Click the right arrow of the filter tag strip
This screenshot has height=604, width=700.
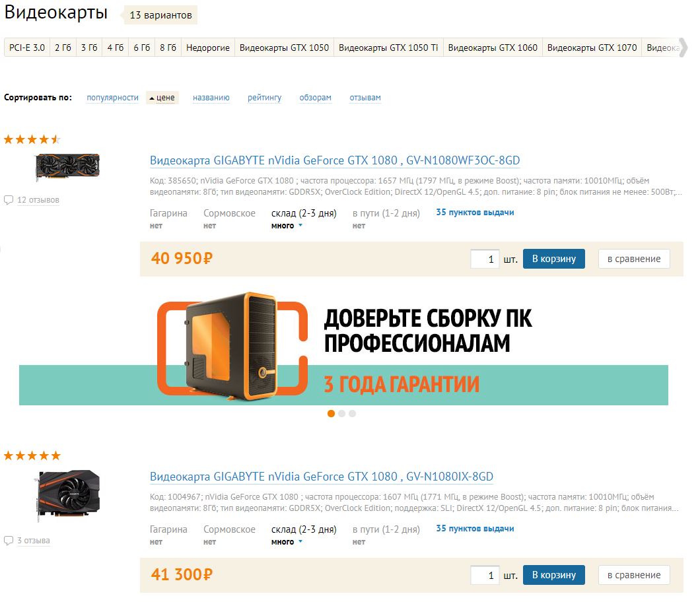pyautogui.click(x=683, y=48)
